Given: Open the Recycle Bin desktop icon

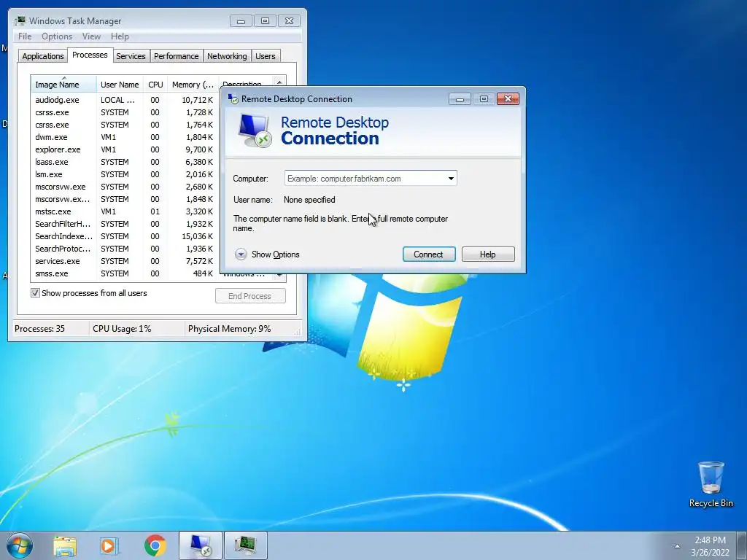Looking at the screenshot, I should (x=711, y=484).
